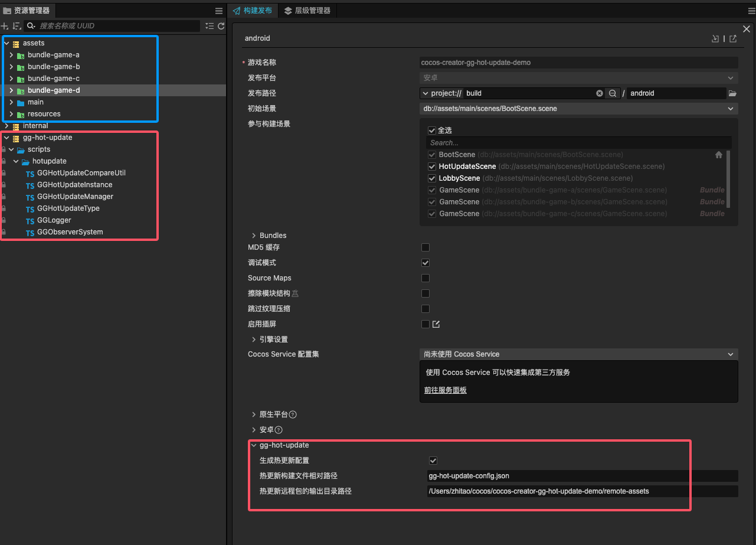The width and height of the screenshot is (756, 545).
Task: Enable the 跳过纹理压缩 checkbox
Action: (426, 309)
